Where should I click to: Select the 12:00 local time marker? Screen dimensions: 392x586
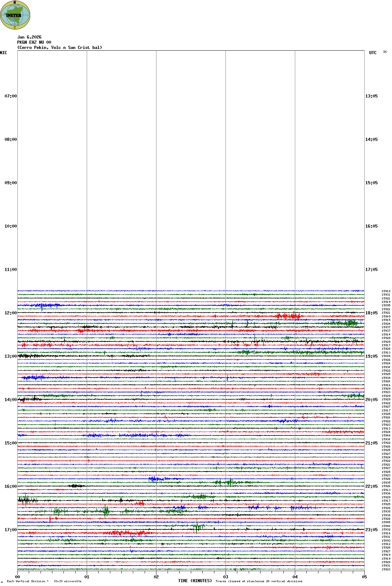tap(10, 313)
